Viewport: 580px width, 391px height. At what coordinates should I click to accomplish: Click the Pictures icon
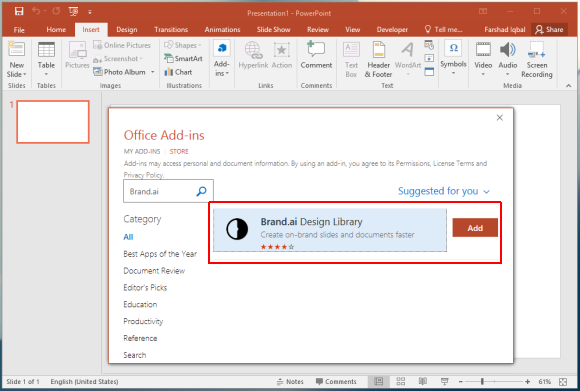tap(77, 55)
